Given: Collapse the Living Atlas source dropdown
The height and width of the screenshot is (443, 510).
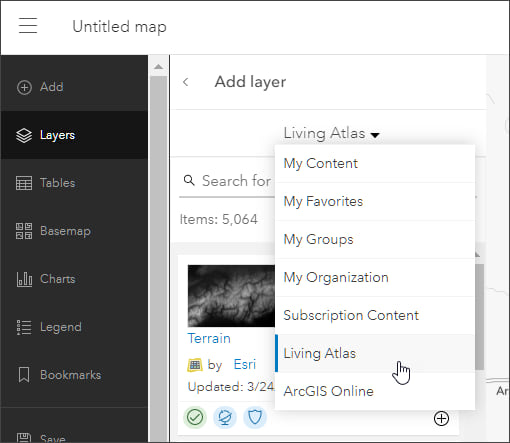Looking at the screenshot, I should [x=332, y=133].
